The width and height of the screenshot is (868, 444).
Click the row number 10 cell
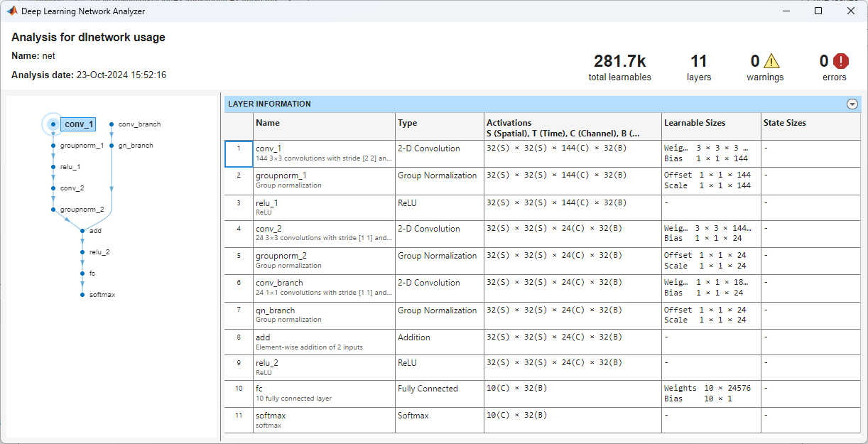click(239, 394)
